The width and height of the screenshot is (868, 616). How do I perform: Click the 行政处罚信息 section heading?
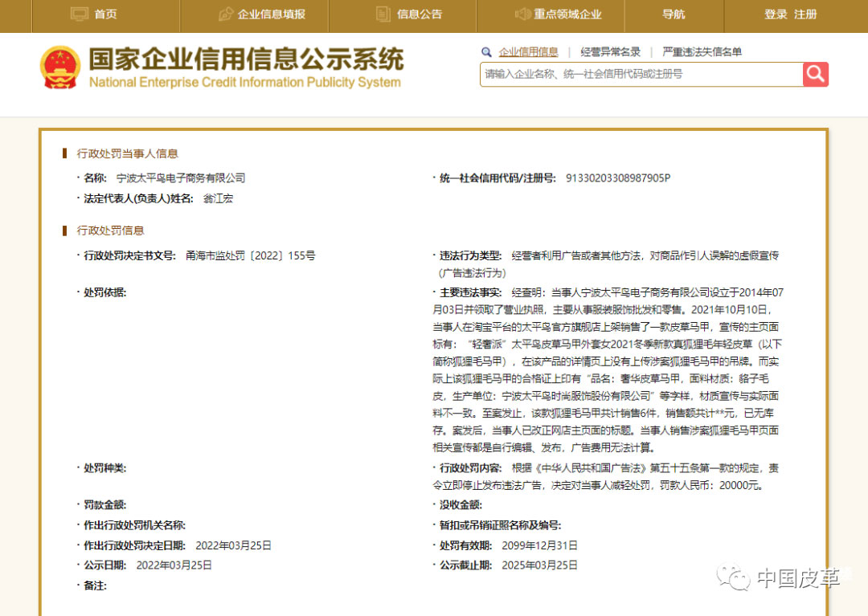[110, 230]
